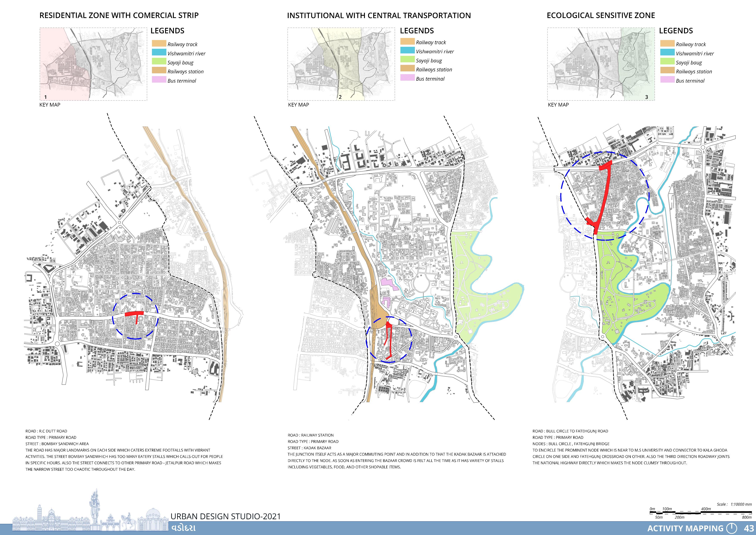The width and height of the screenshot is (756, 535).
Task: Click the Railway track swatch in first legend
Action: tap(159, 44)
